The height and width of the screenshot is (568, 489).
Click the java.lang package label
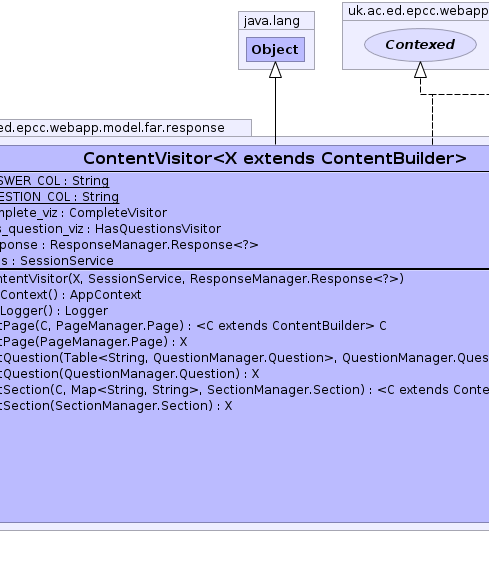coord(272,21)
